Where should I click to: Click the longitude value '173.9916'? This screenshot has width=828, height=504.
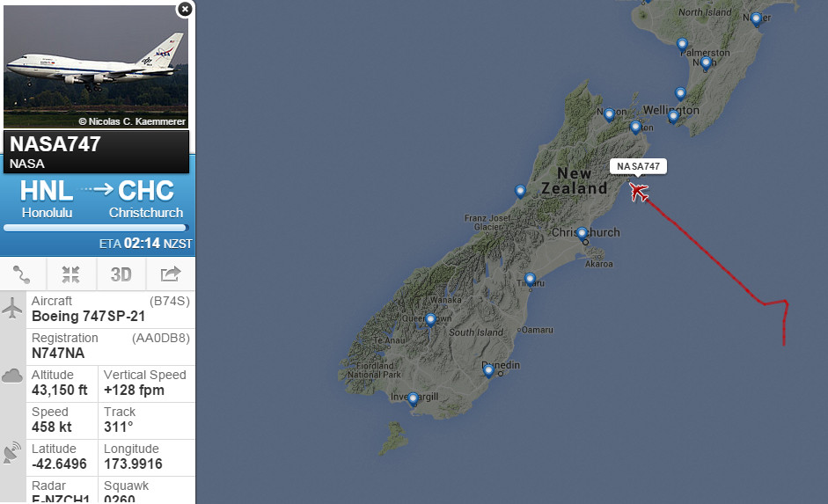[x=133, y=464]
